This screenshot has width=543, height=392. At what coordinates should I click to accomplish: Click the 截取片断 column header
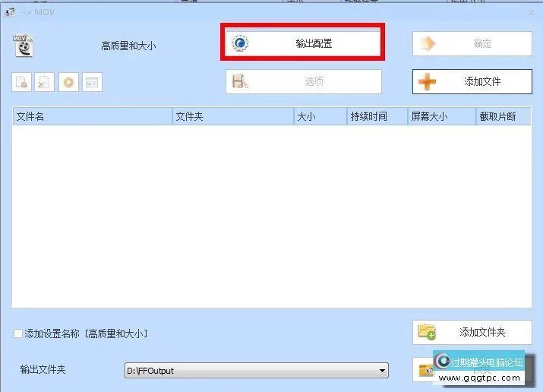pyautogui.click(x=504, y=116)
